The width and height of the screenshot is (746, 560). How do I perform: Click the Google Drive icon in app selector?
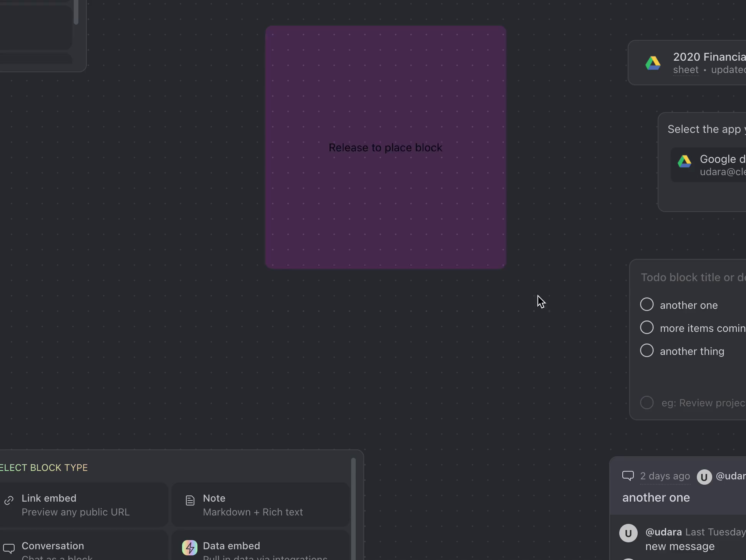[x=684, y=161]
